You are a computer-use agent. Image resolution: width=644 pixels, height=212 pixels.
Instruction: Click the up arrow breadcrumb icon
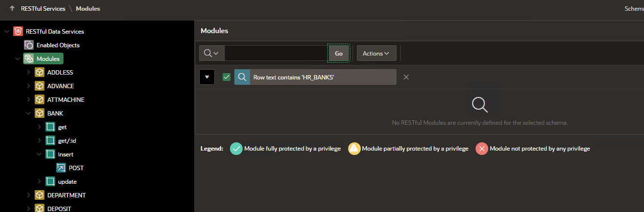12,9
